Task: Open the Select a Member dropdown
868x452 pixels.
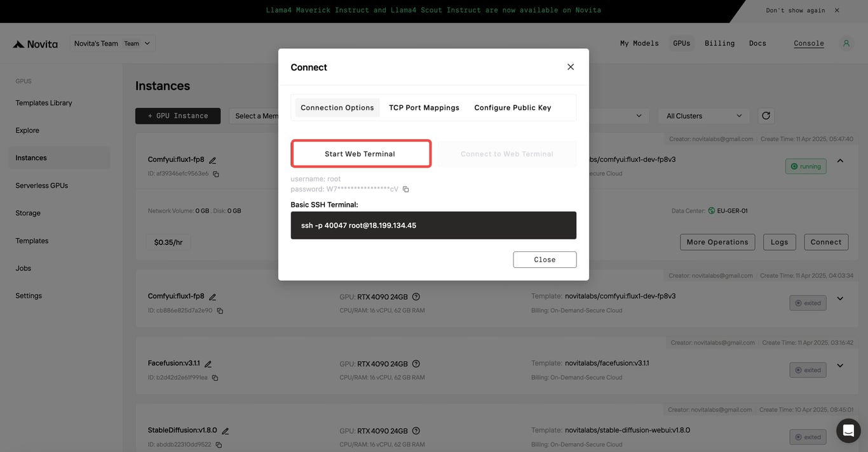Action: click(x=254, y=116)
